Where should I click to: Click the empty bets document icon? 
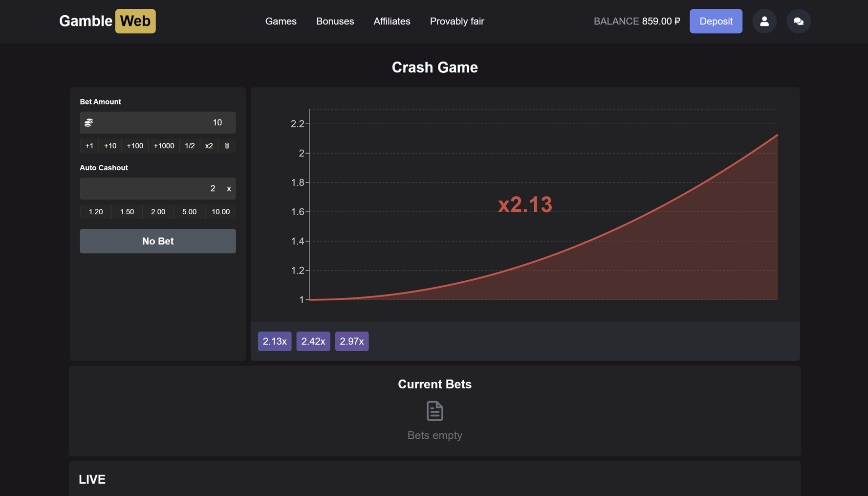pyautogui.click(x=434, y=411)
